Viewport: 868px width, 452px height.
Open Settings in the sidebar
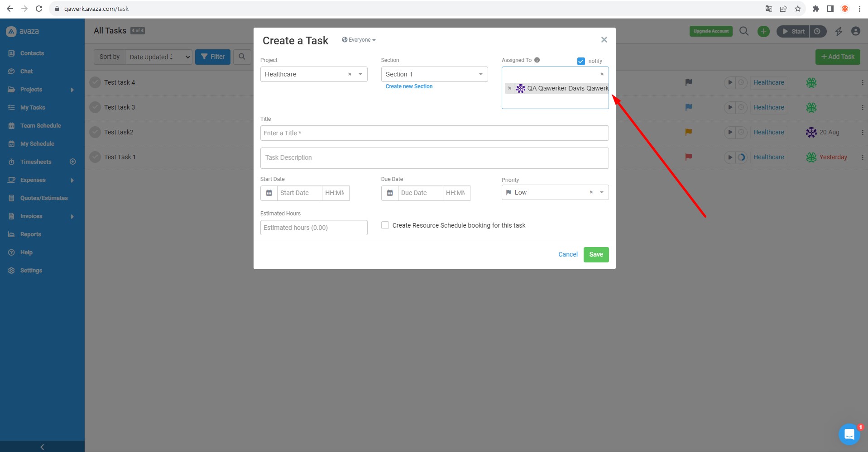click(31, 270)
